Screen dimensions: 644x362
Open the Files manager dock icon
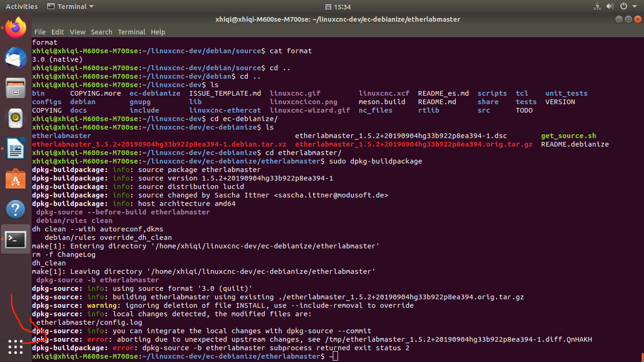pos(16,88)
